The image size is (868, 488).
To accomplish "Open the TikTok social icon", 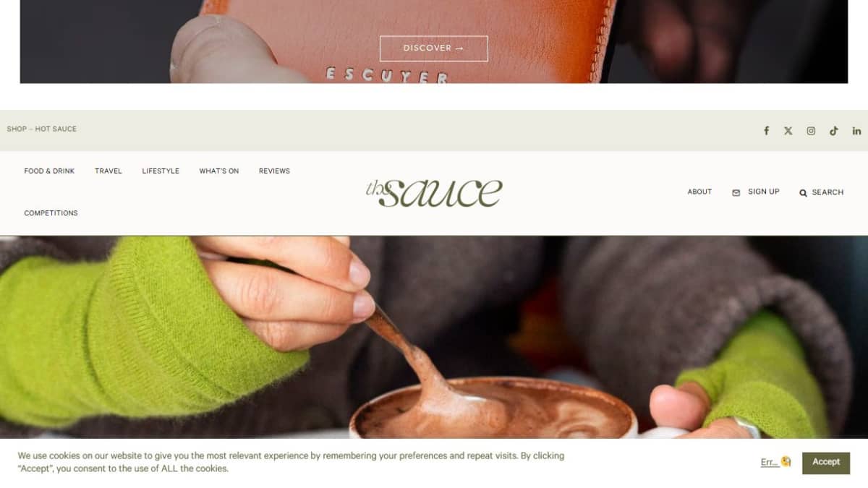I will [834, 131].
